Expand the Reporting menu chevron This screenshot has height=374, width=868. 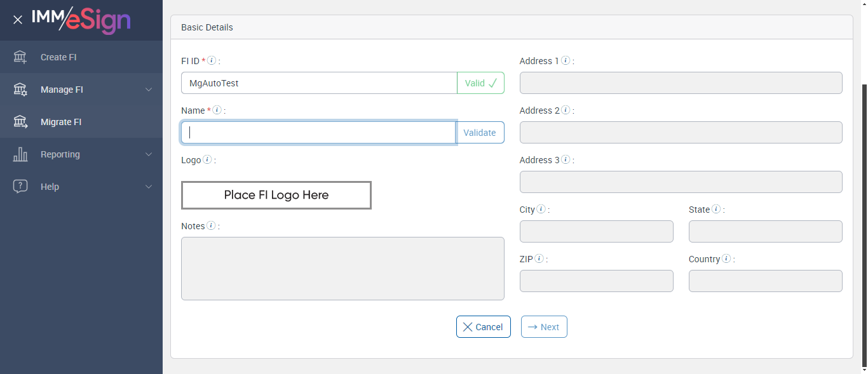coord(149,154)
